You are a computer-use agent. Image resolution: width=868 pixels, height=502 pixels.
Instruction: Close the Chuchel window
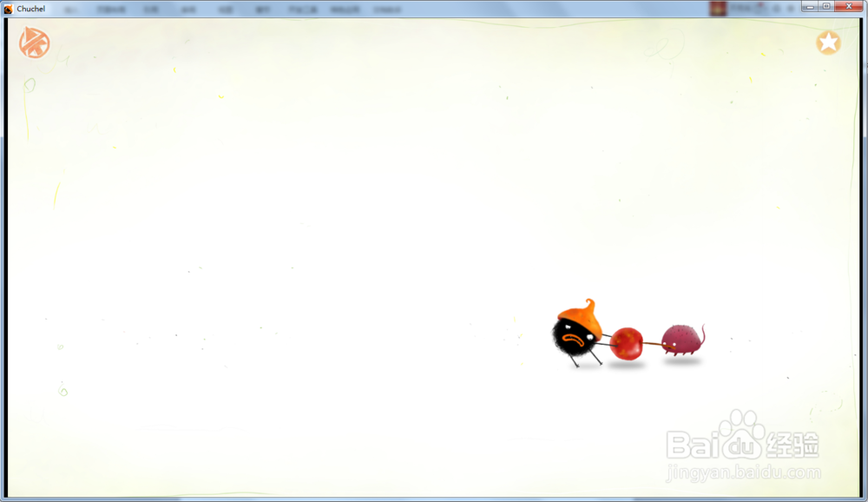click(x=849, y=7)
